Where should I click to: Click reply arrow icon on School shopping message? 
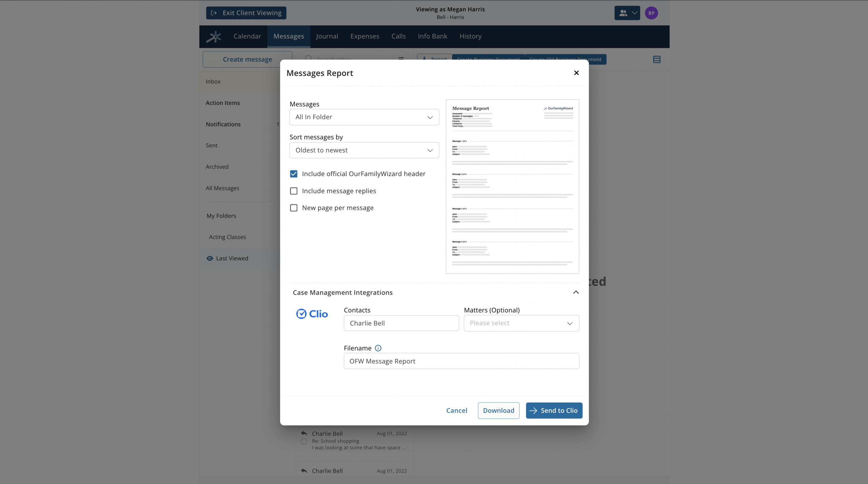pyautogui.click(x=304, y=433)
